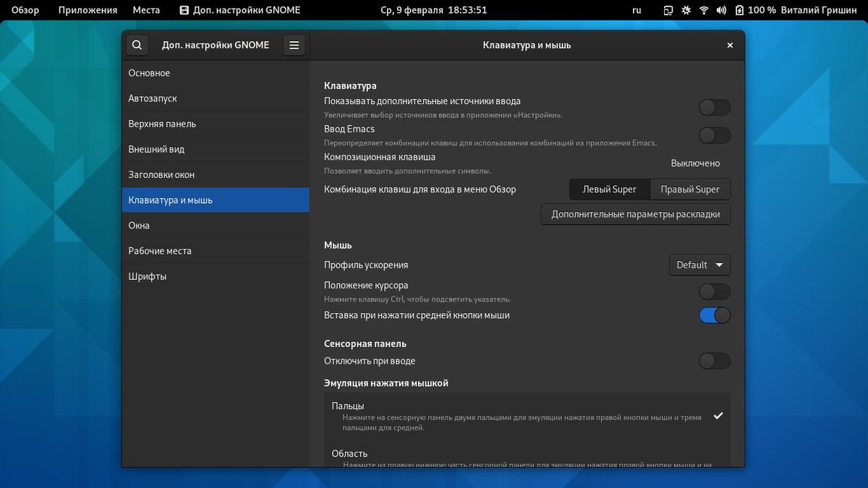The width and height of the screenshot is (868, 488).
Task: Open the Профиль ускорения Default dropdown
Action: coord(699,265)
